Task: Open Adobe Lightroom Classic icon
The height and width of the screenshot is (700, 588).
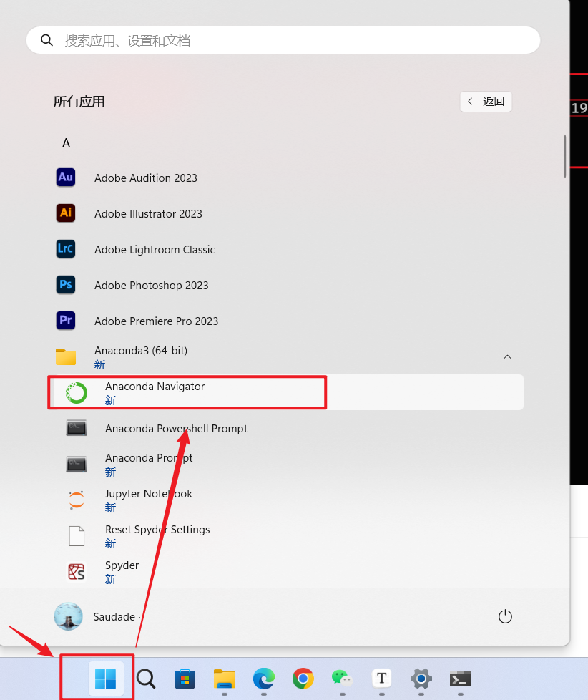Action: [x=66, y=248]
